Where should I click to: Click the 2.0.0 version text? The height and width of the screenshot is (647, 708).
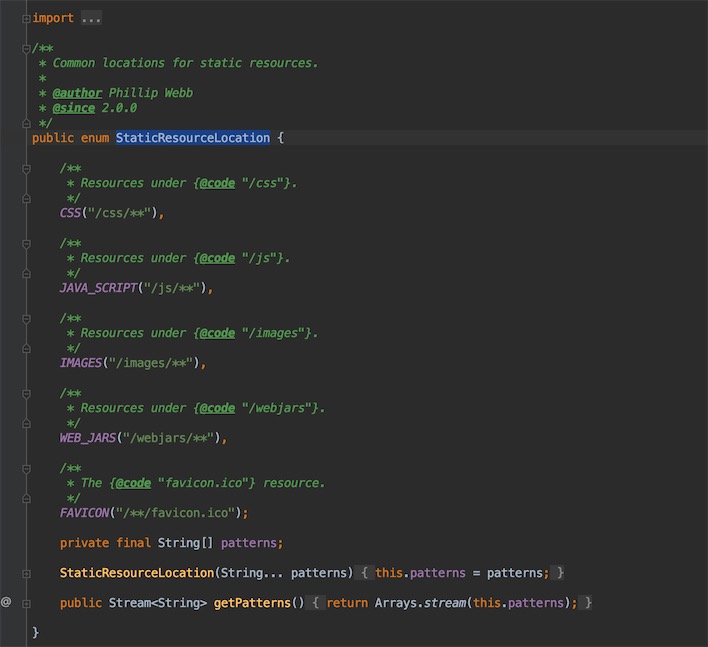119,108
